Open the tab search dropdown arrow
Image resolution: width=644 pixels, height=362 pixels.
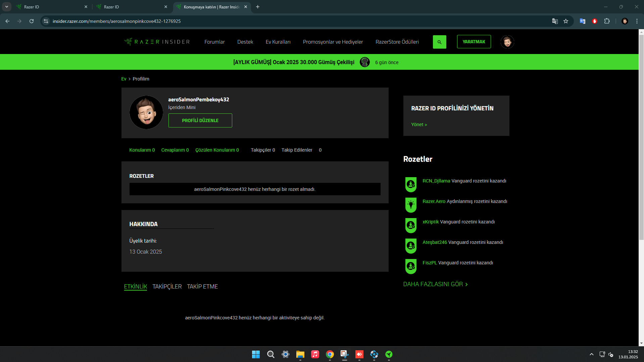point(7,7)
